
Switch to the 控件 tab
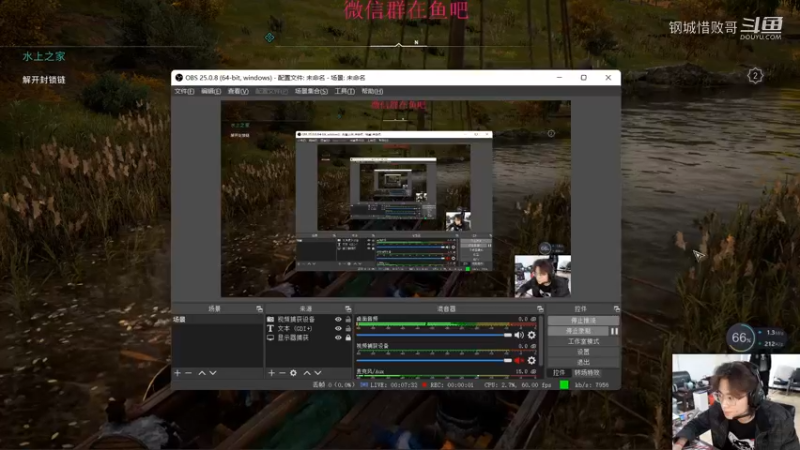tap(559, 373)
